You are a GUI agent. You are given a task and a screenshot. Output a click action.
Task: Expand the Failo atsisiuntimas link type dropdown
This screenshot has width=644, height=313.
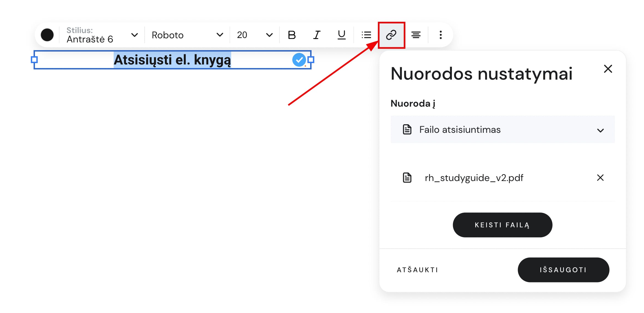coord(503,129)
